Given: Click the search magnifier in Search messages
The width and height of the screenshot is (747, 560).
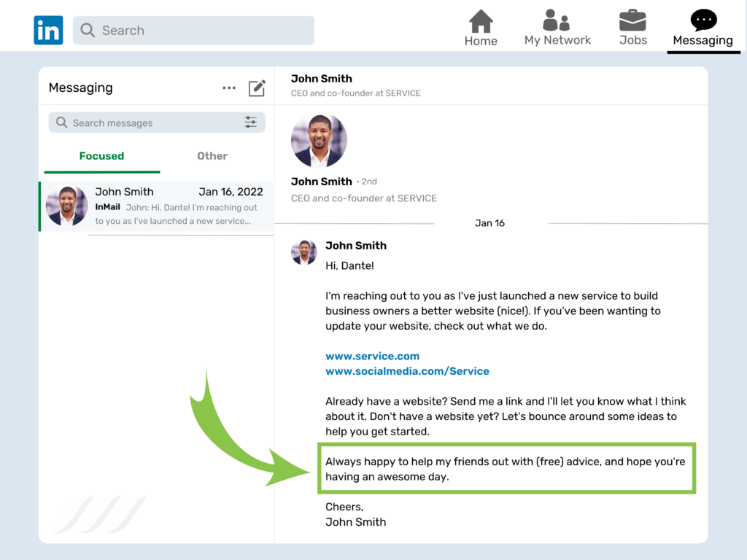Looking at the screenshot, I should coord(61,122).
